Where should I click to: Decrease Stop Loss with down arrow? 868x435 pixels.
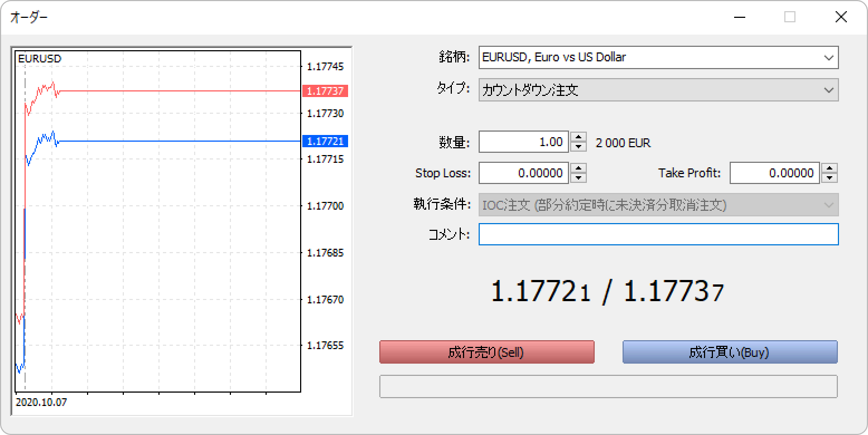tap(578, 178)
